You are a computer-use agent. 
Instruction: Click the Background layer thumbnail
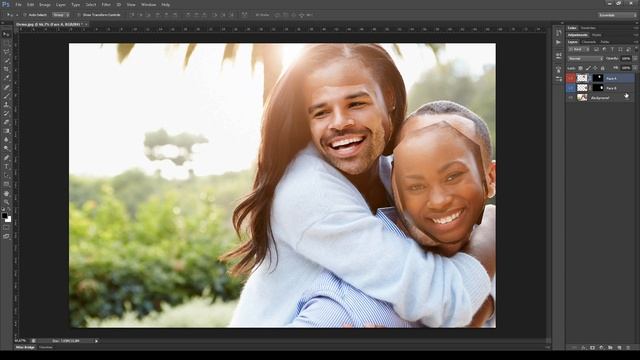click(x=582, y=98)
